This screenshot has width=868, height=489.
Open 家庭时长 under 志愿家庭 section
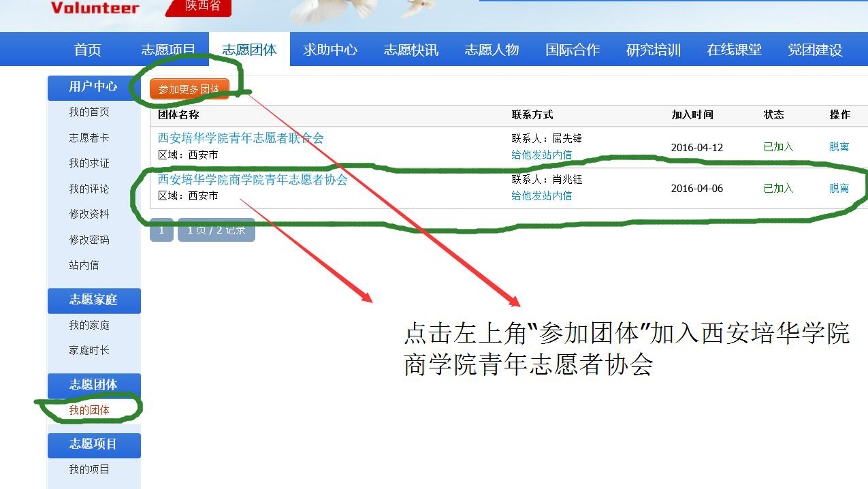coord(89,350)
